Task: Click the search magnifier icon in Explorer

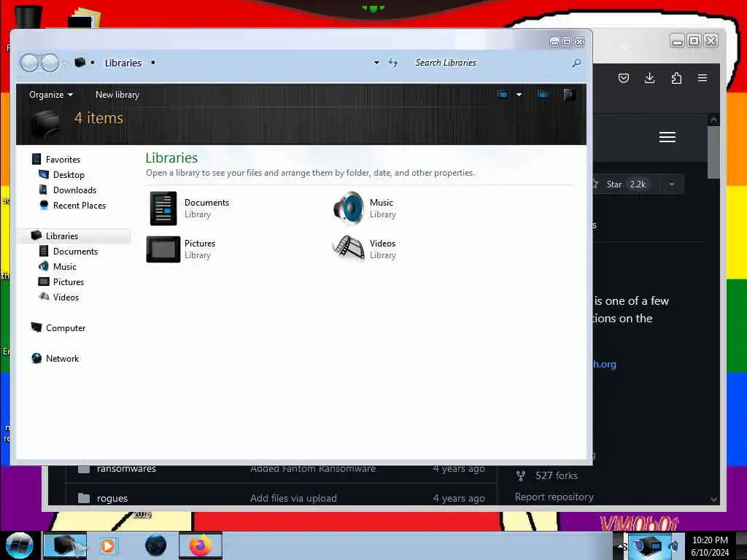Action: tap(576, 63)
